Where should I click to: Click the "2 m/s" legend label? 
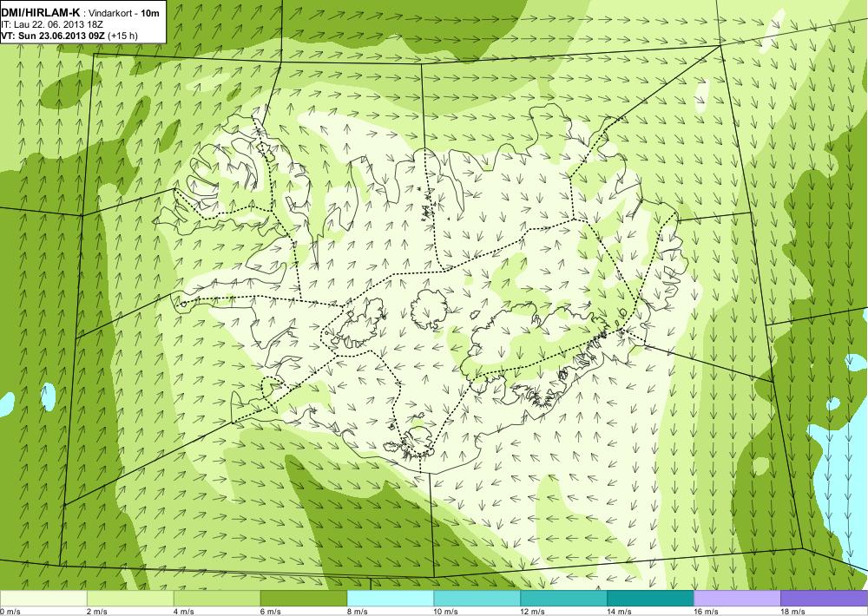[x=97, y=612]
